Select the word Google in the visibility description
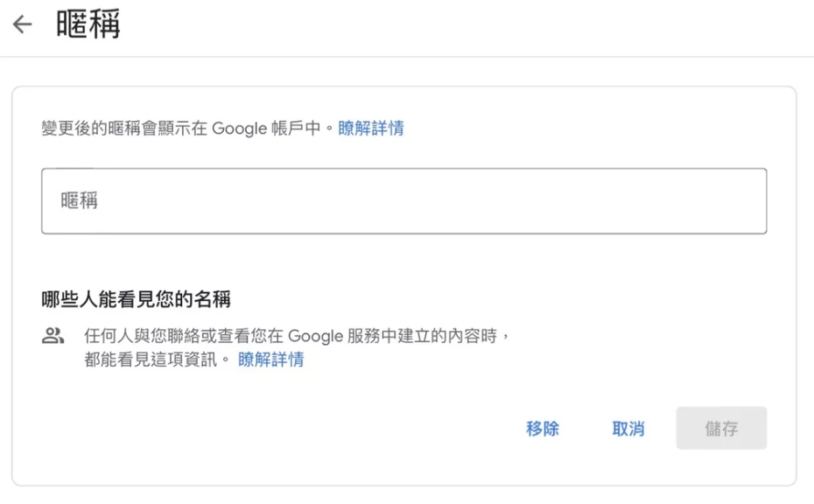814x504 pixels. 316,336
